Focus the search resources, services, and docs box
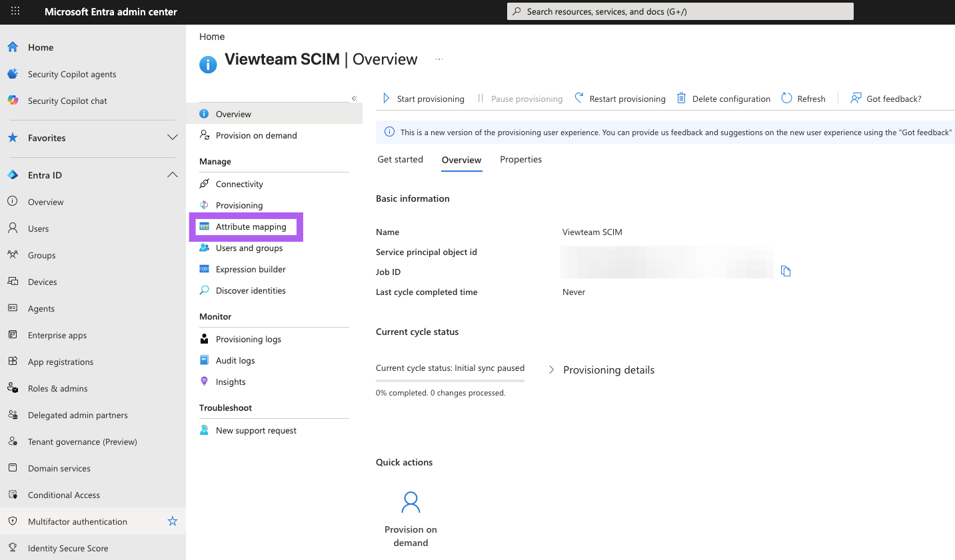Image resolution: width=955 pixels, height=560 pixels. tap(680, 11)
